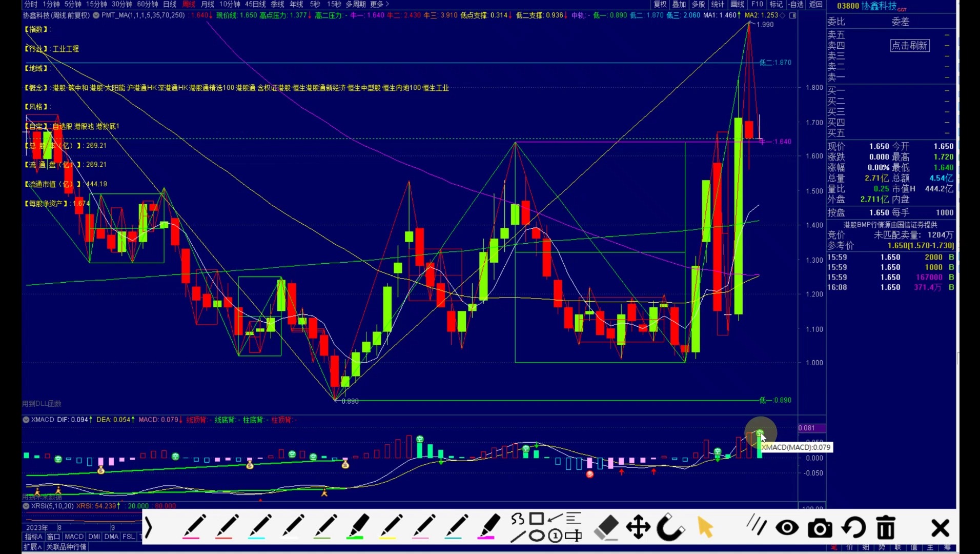Switch to 5分钟 chart period
Viewport: 980px width, 554px height.
pyautogui.click(x=73, y=4)
